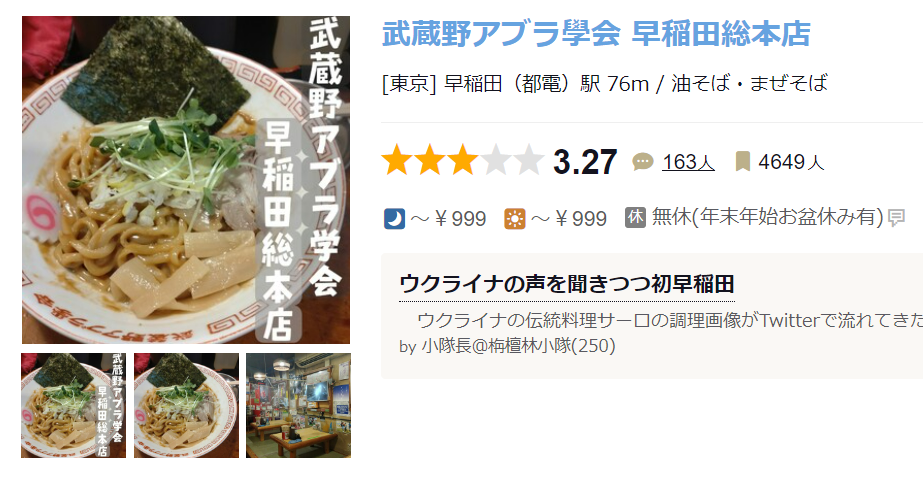This screenshot has width=923, height=477.
Task: Click the bookmark save icon
Action: (743, 161)
